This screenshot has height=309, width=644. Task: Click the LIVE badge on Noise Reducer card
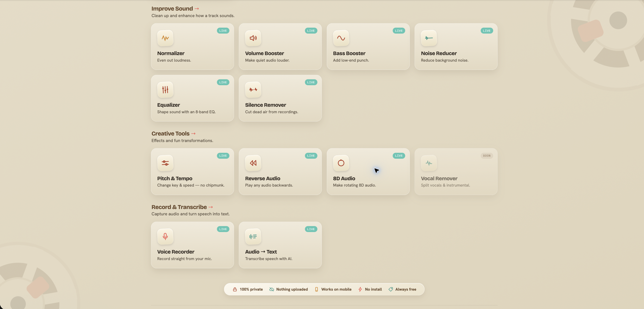point(486,31)
